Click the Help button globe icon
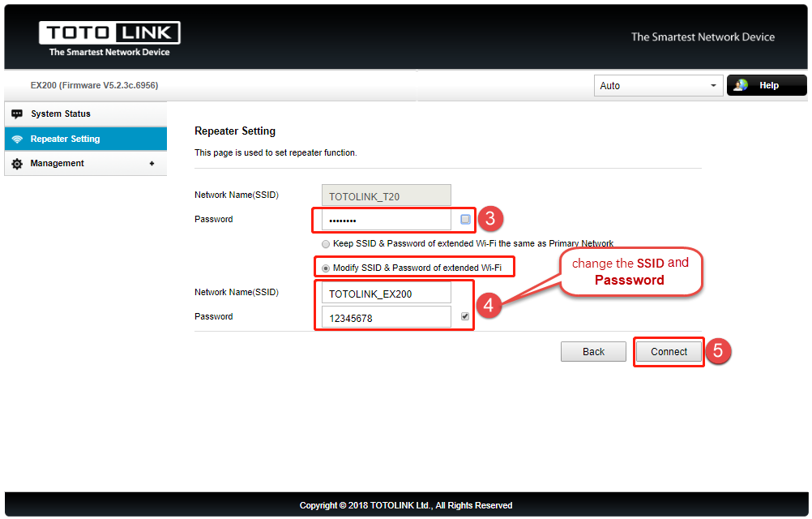812x519 pixels. [741, 85]
